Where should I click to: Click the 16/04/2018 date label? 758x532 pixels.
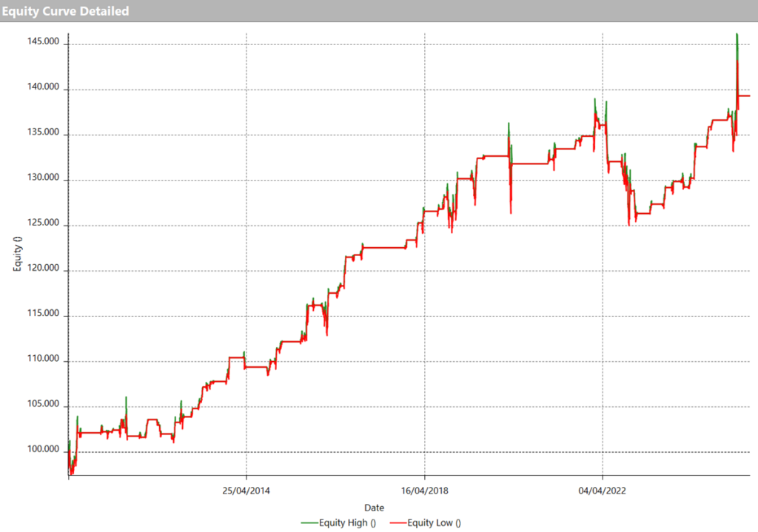point(424,491)
